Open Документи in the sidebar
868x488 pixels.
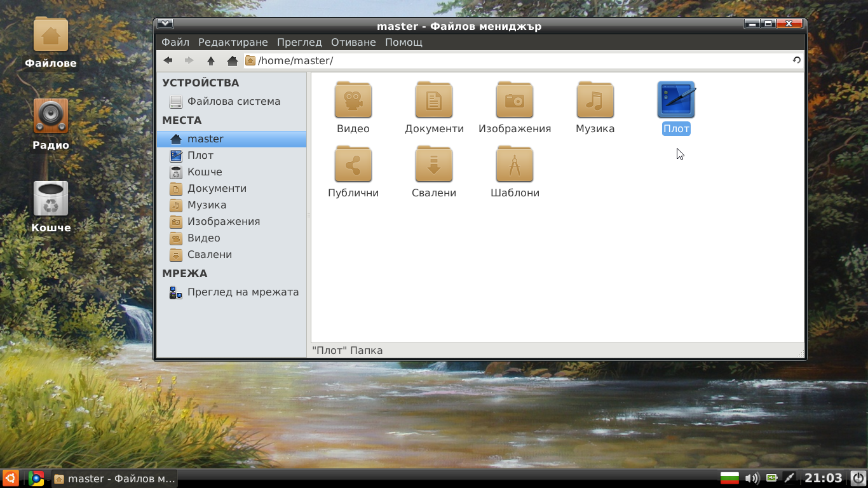coord(231,188)
